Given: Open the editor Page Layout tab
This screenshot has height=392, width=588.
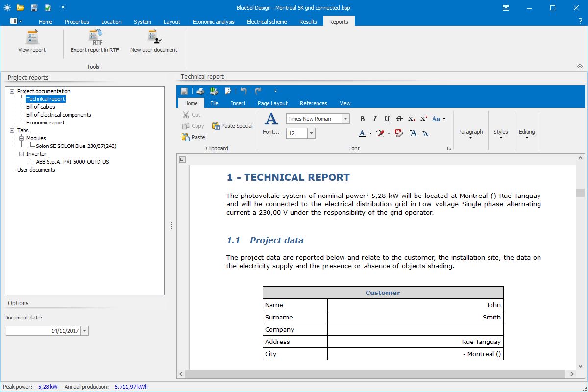Looking at the screenshot, I should click(272, 103).
